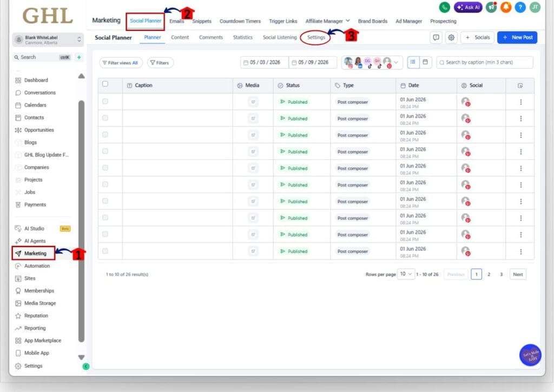Collapse sidebar with green arrow button

[86, 367]
